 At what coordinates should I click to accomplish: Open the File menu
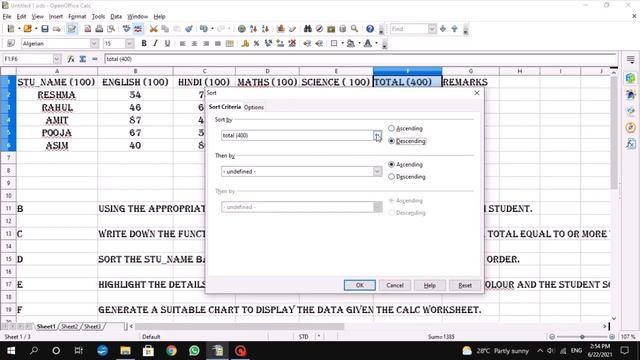7,17
